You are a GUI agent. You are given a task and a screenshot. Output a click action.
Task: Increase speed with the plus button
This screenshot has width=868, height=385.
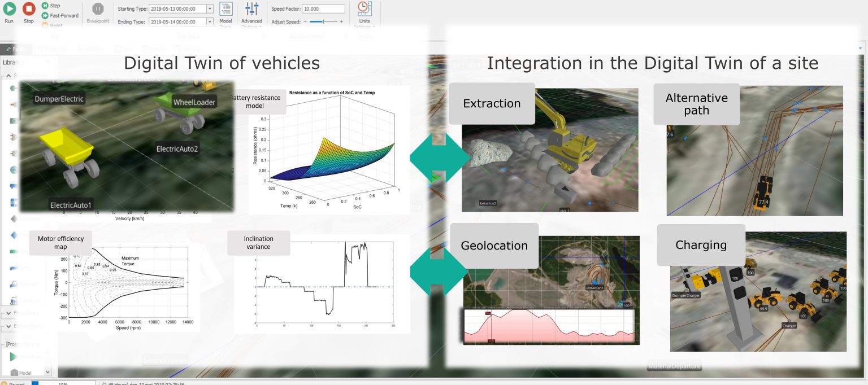[341, 21]
